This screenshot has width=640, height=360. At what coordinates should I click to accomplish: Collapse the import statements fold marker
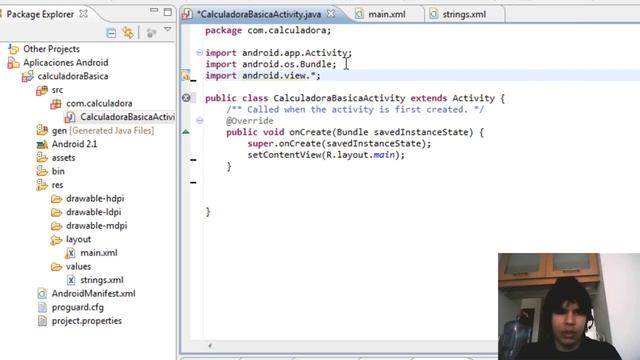point(199,53)
